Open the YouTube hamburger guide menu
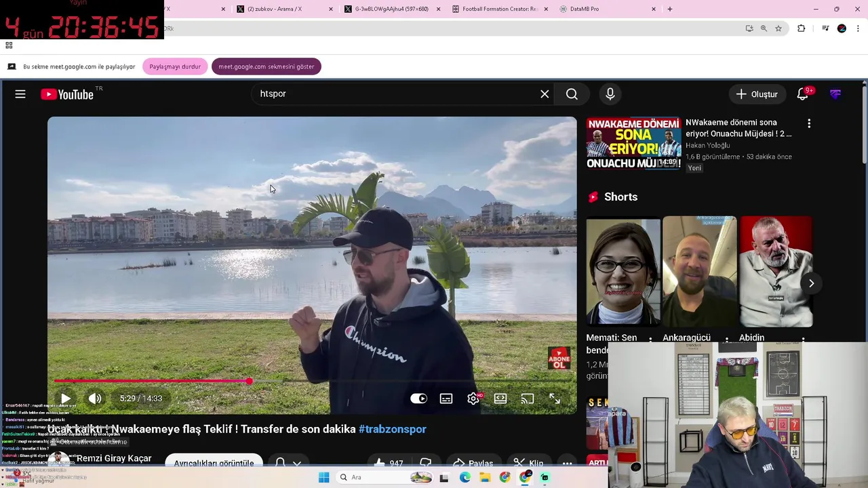 click(20, 94)
